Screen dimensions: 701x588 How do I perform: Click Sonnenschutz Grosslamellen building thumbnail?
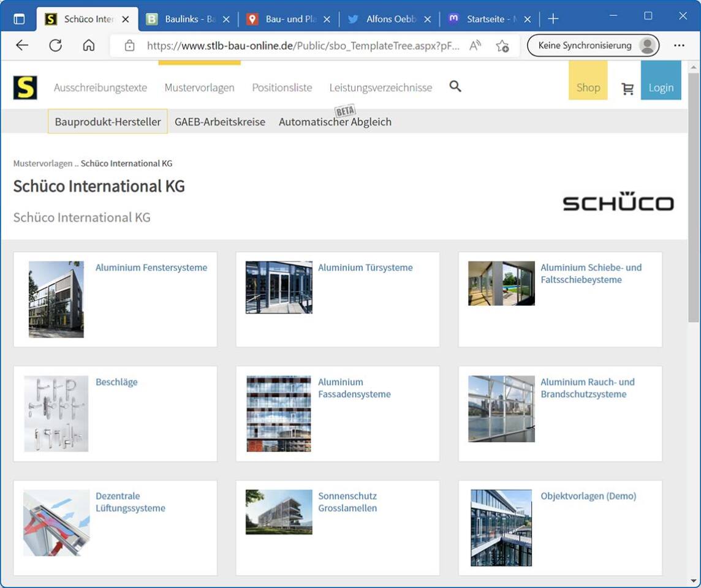pyautogui.click(x=279, y=512)
